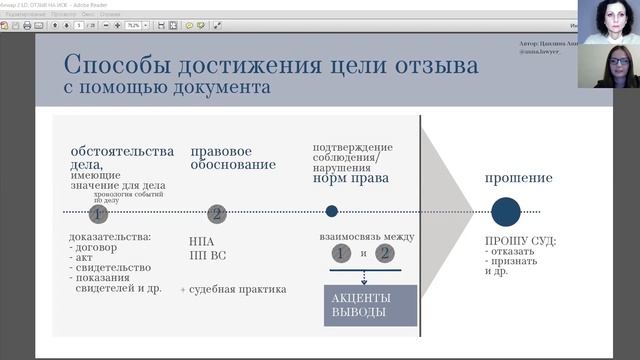
Task: Click the heading 'правовое обоснование'
Action: [233, 158]
